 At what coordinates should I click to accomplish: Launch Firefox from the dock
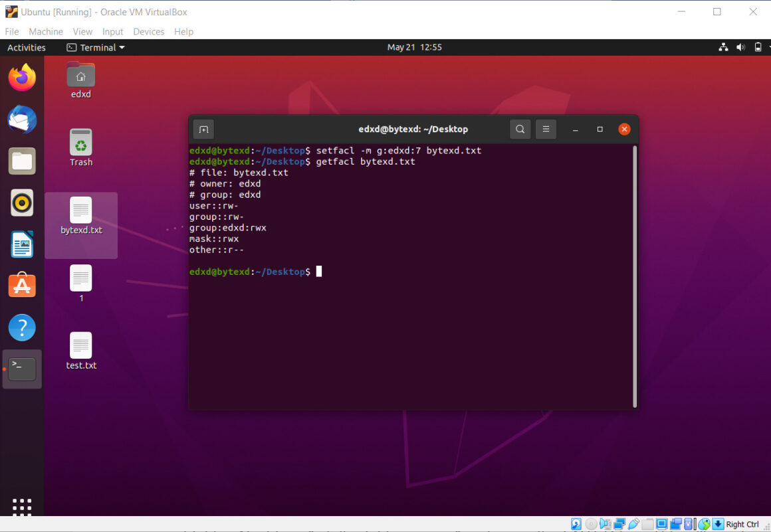tap(22, 78)
